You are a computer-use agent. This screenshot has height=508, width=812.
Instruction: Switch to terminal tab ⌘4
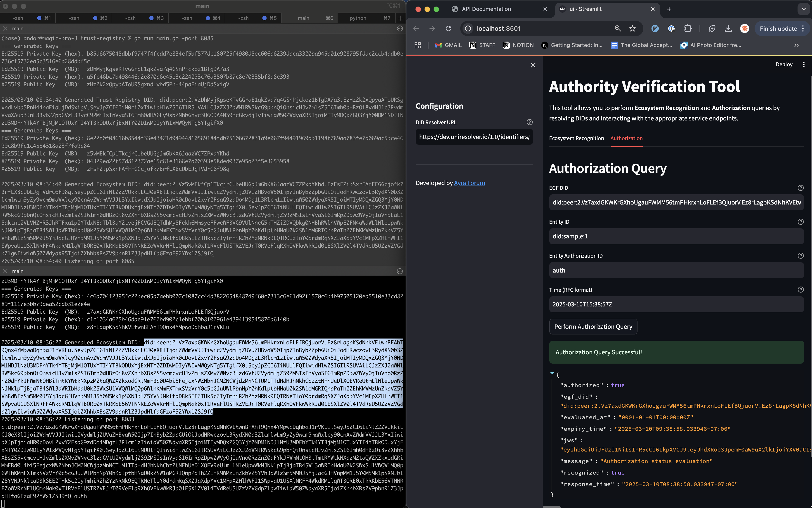point(197,18)
